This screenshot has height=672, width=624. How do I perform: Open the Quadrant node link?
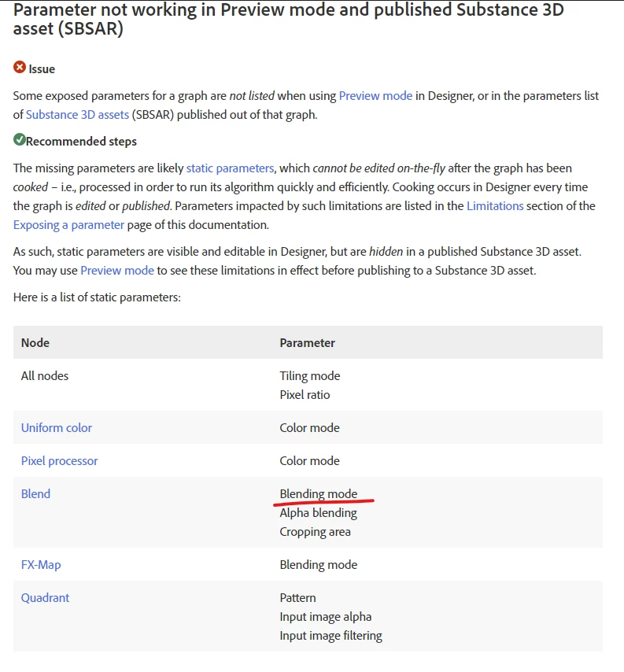[45, 598]
